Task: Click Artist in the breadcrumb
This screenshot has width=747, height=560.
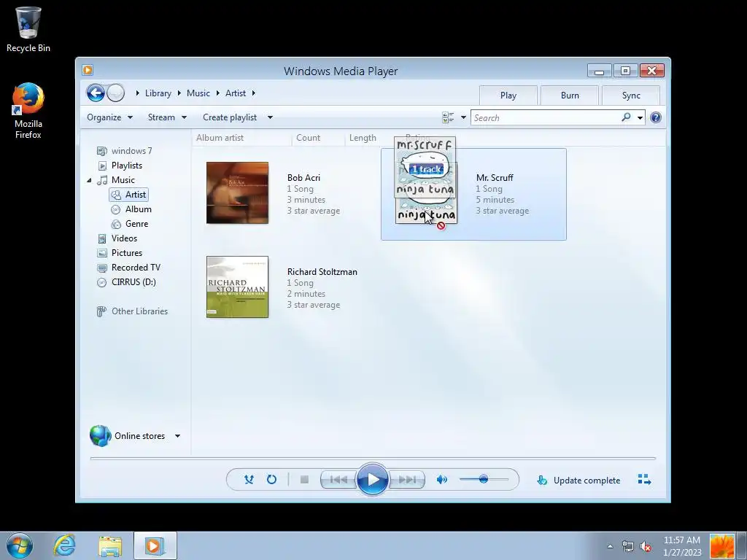Action: tap(236, 93)
